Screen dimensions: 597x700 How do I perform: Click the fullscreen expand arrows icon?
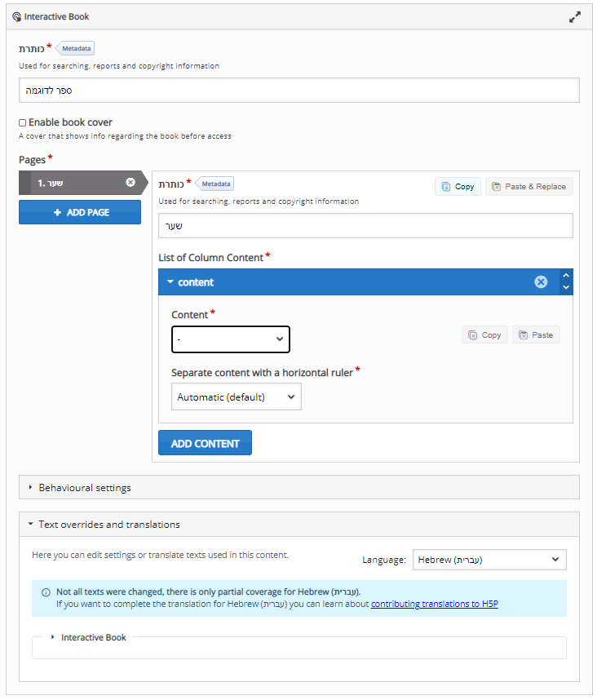pyautogui.click(x=575, y=17)
